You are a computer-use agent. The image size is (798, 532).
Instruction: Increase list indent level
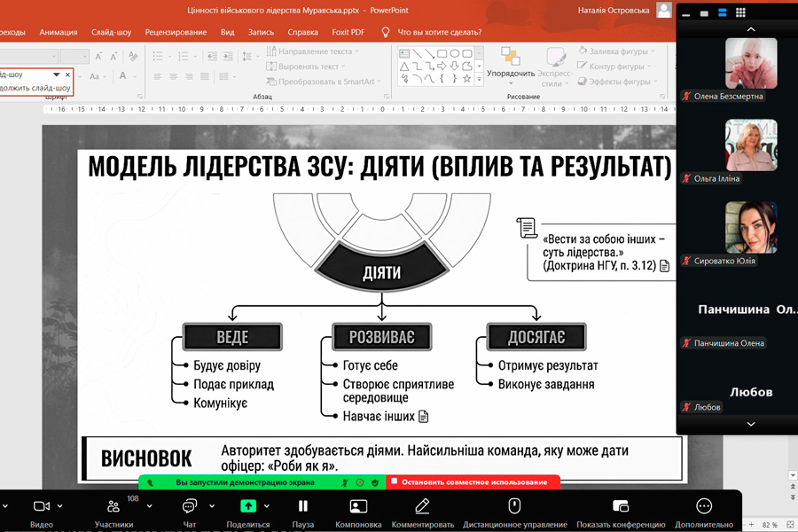[228, 56]
